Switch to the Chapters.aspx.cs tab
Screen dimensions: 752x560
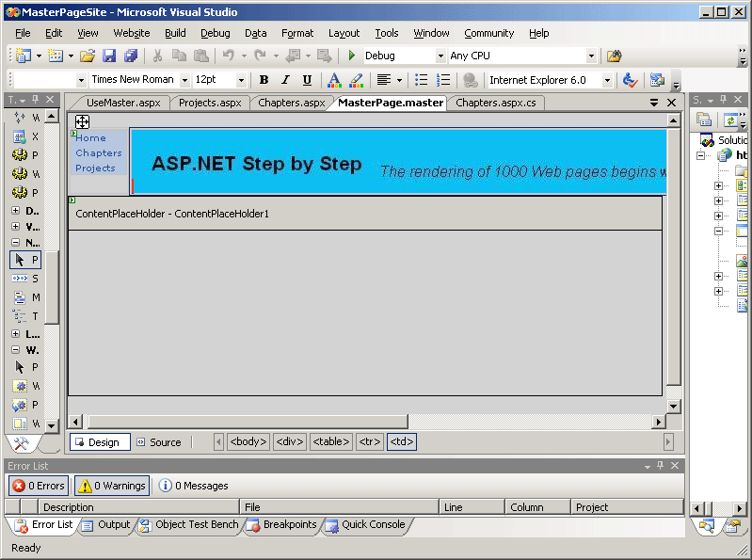pos(495,103)
